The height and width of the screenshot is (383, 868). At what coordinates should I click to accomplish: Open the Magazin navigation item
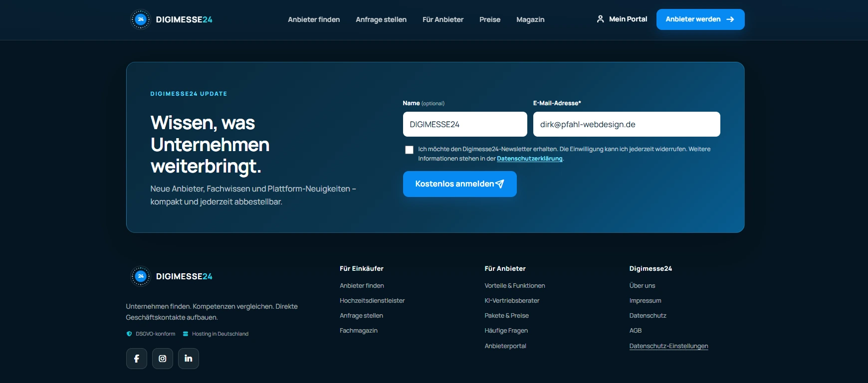(530, 19)
